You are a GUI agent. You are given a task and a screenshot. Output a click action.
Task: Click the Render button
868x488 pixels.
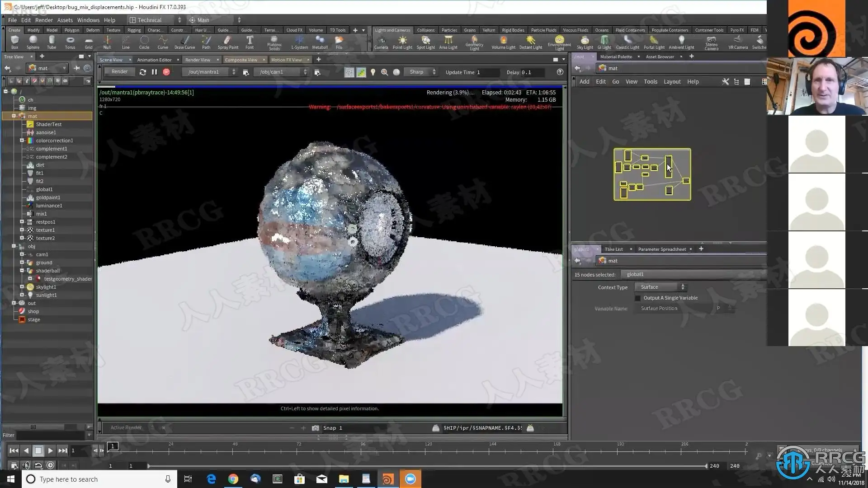(119, 72)
